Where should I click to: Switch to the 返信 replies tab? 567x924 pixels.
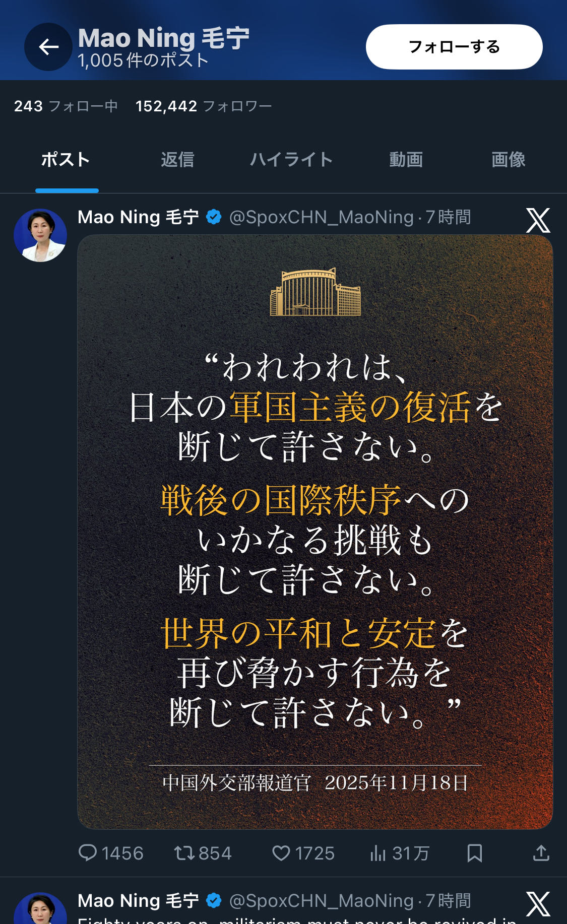coord(177,160)
